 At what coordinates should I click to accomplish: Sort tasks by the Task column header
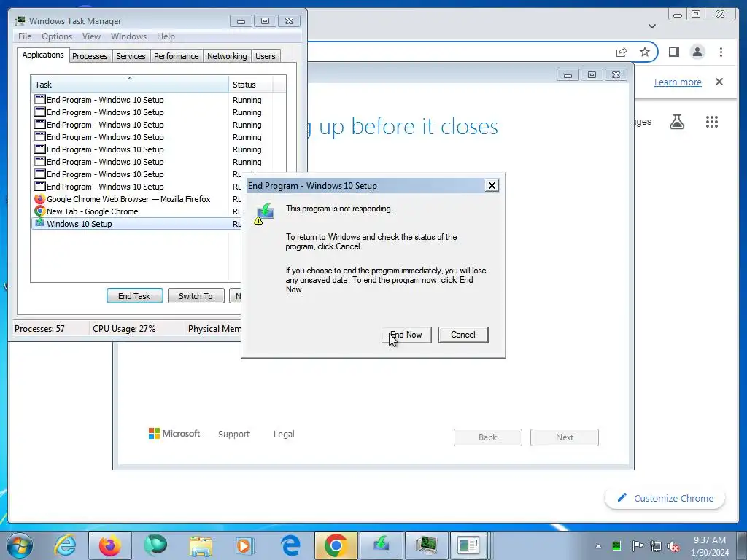point(130,85)
